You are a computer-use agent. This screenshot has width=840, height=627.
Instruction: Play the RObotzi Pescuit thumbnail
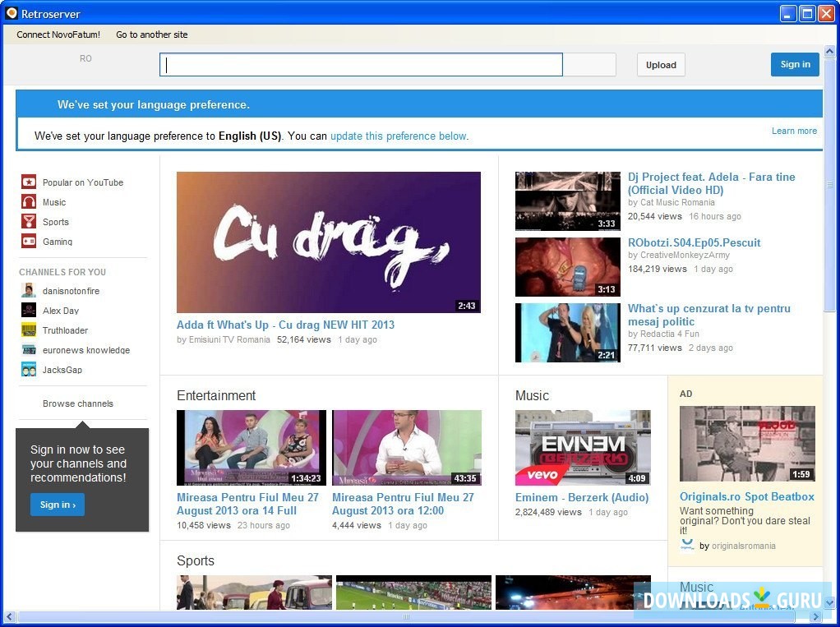coord(567,267)
